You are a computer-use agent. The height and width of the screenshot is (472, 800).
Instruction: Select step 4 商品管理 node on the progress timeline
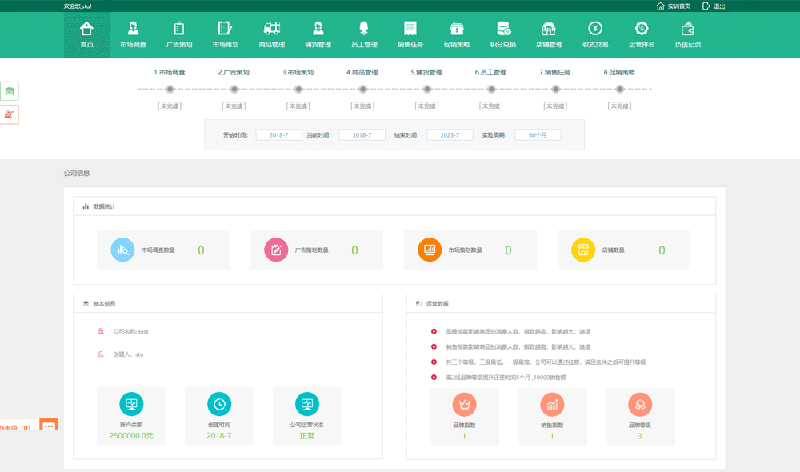(363, 90)
